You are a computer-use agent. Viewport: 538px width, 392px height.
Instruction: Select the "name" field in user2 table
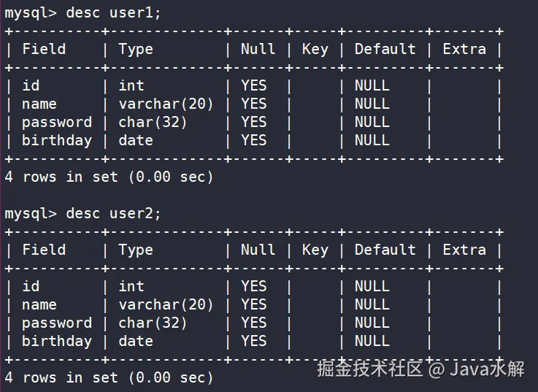tap(39, 304)
